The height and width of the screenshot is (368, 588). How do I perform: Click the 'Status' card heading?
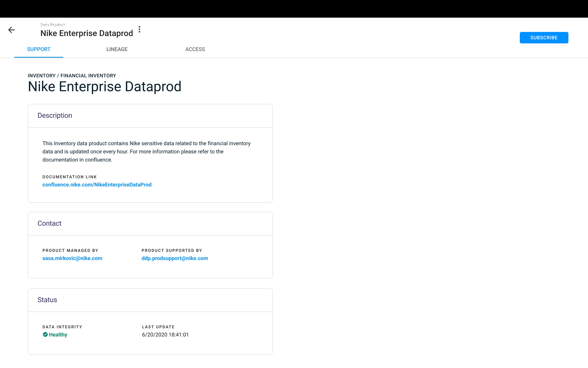pos(47,300)
